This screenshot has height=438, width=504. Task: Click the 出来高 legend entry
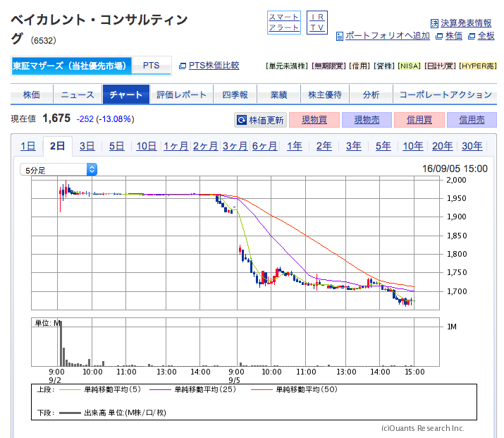click(113, 413)
